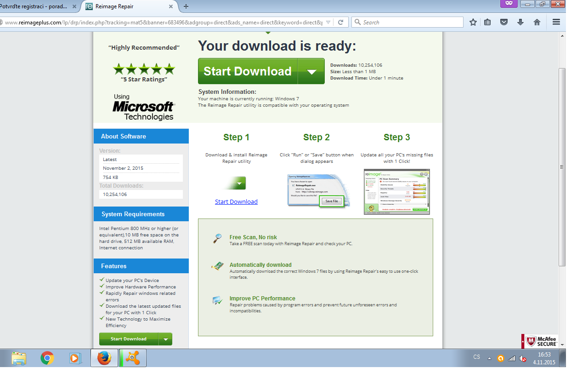Open Windows Explorer from the taskbar
The height and width of the screenshot is (368, 588).
pos(19,358)
